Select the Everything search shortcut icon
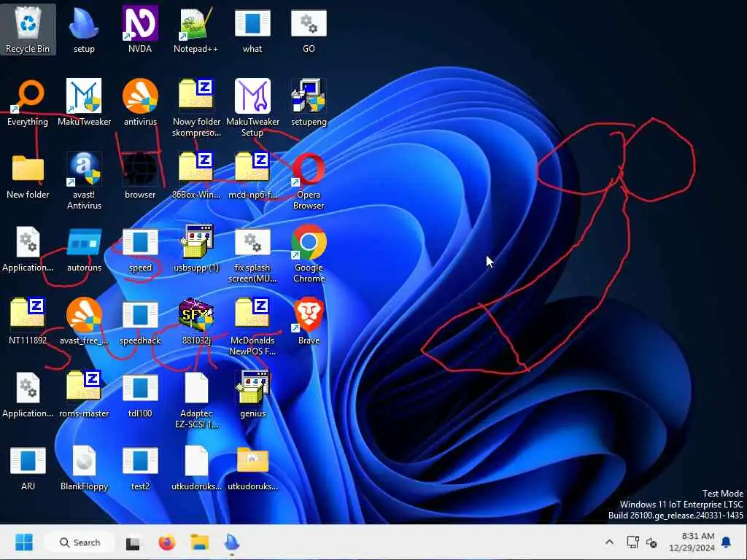The image size is (747, 560). (x=28, y=102)
